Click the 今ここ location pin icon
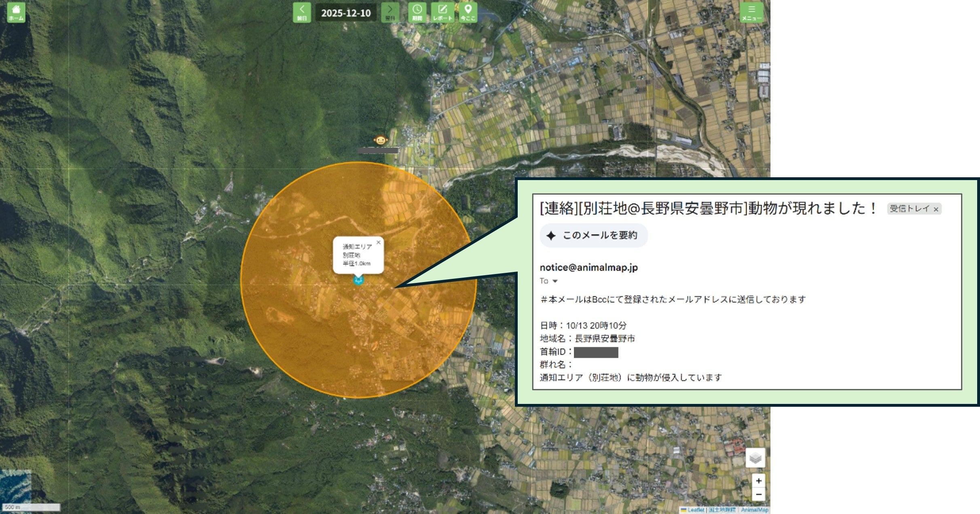 [468, 13]
